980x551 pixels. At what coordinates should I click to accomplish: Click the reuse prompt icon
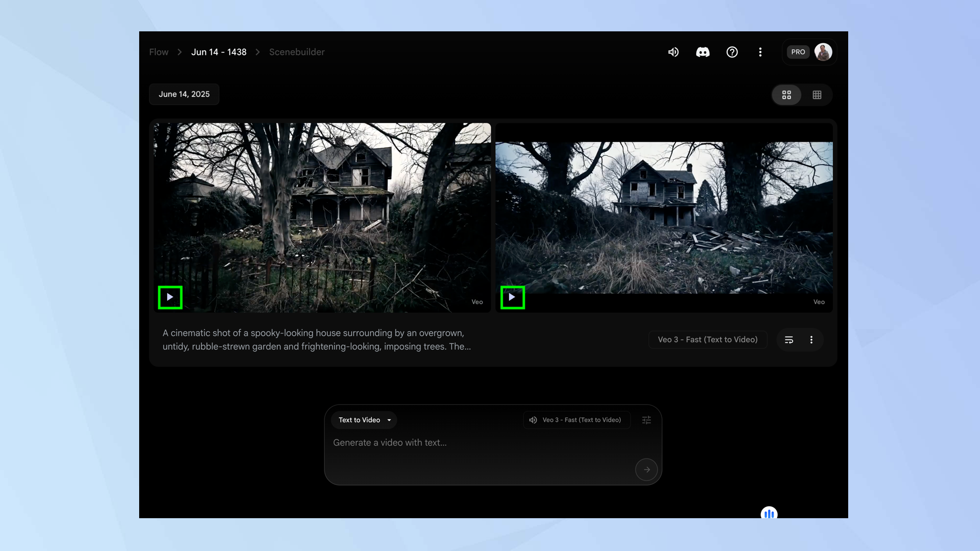tap(789, 340)
